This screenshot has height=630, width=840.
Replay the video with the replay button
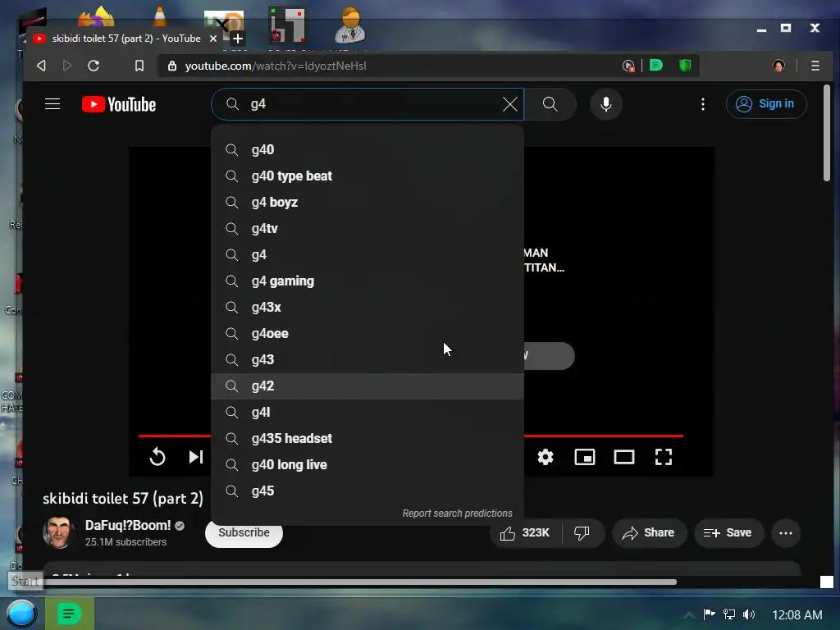(157, 457)
